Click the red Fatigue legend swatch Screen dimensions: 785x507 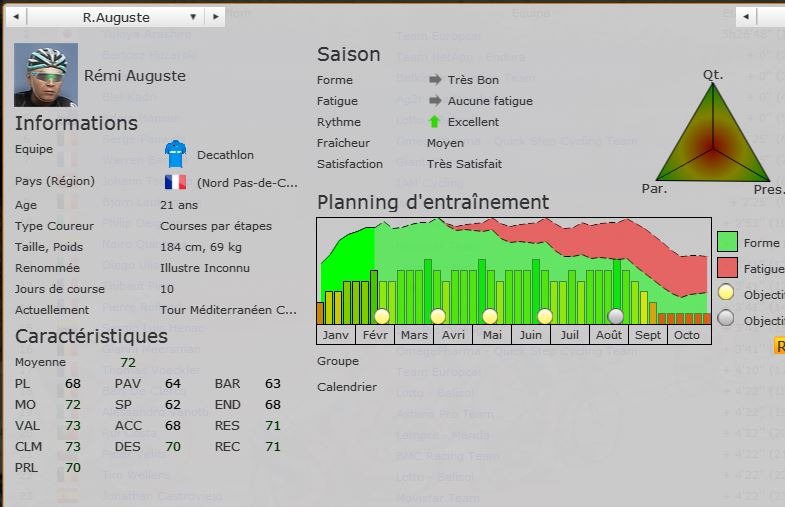pyautogui.click(x=727, y=268)
